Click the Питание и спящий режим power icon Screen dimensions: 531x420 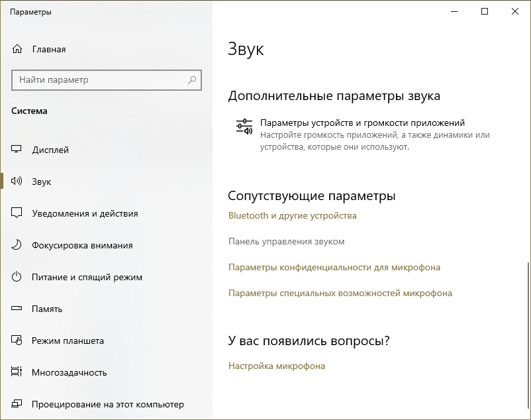[17, 277]
